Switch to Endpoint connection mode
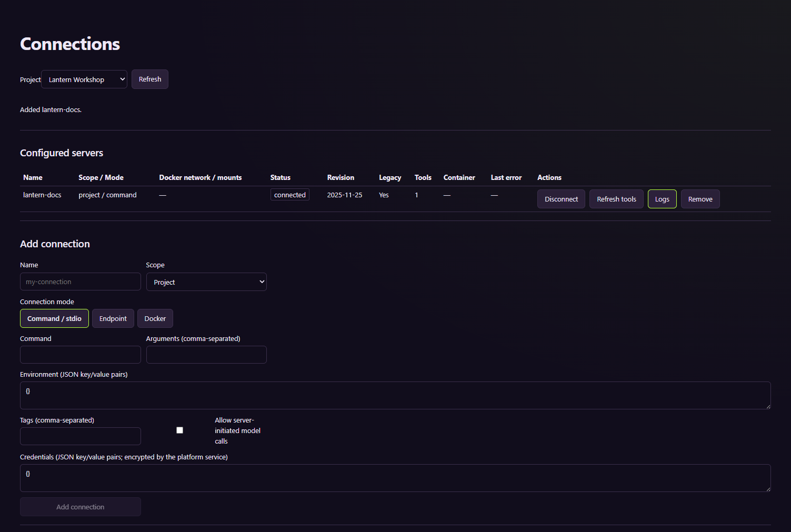Viewport: 791px width, 532px height. (113, 318)
